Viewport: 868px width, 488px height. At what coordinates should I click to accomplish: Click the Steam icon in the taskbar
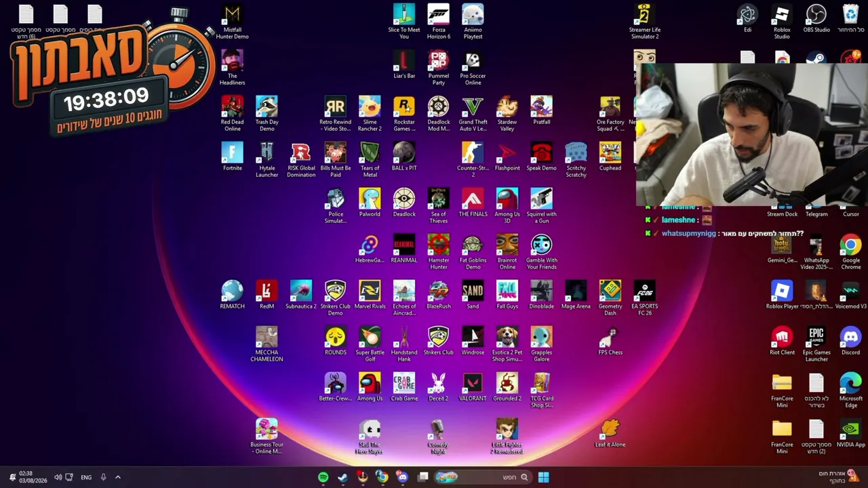point(342,477)
